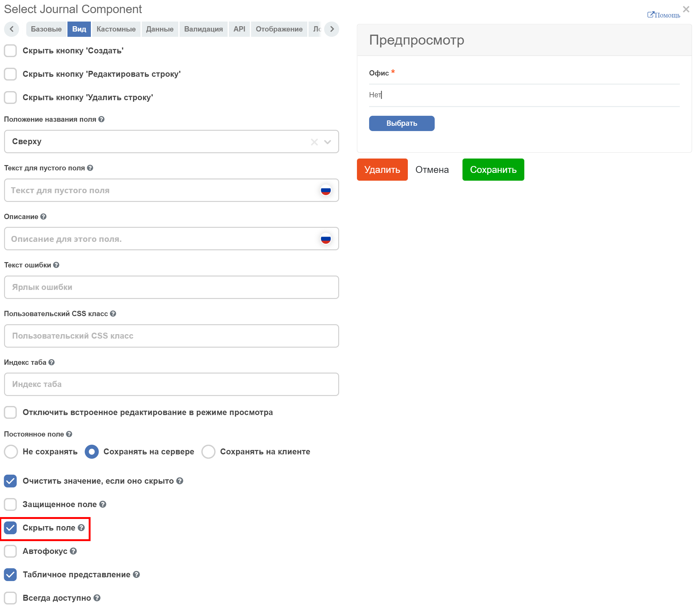Click 'Выбрать' button in preview

coord(402,123)
